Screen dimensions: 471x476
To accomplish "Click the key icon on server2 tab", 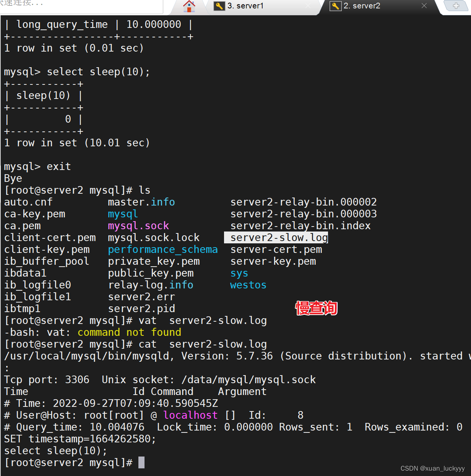I will click(x=335, y=6).
